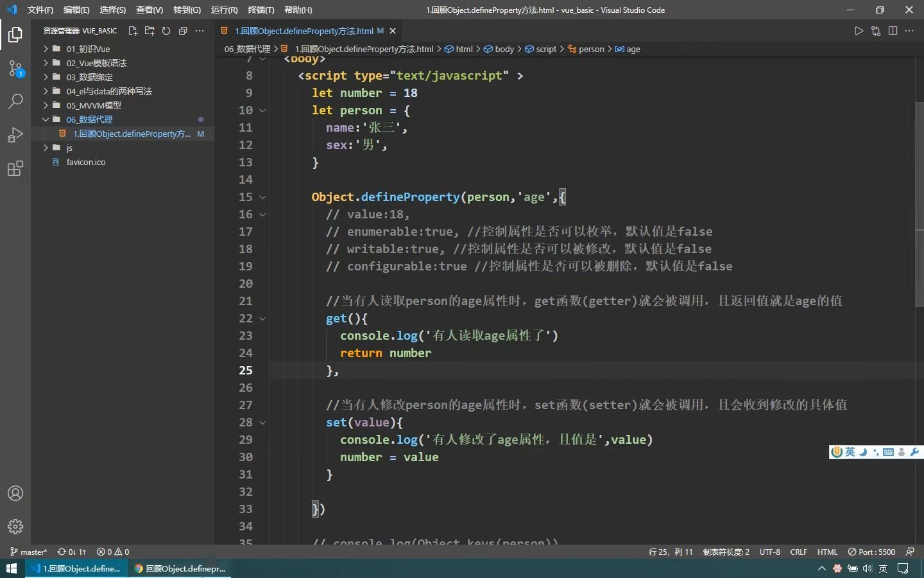Open favicon.ico in the explorer
Image resolution: width=924 pixels, height=578 pixels.
(86, 162)
